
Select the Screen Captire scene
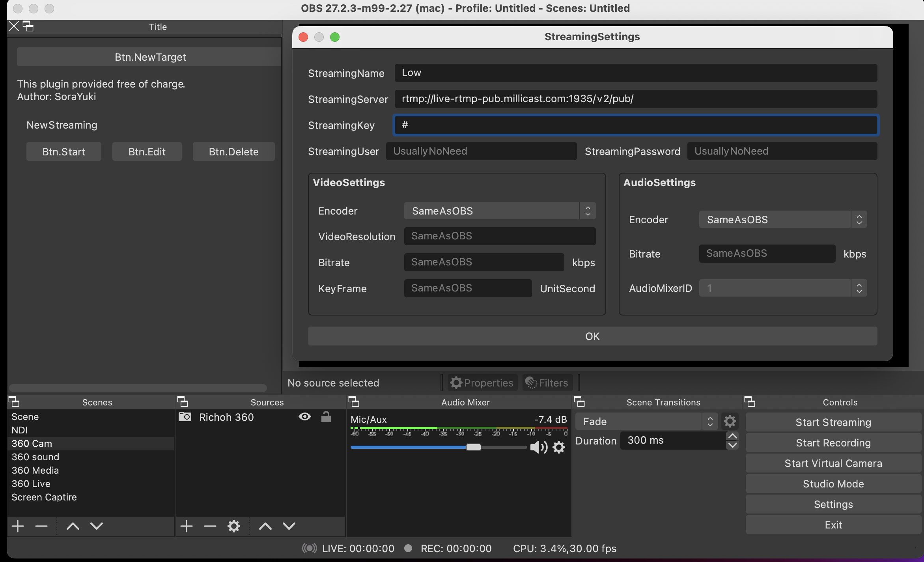44,497
